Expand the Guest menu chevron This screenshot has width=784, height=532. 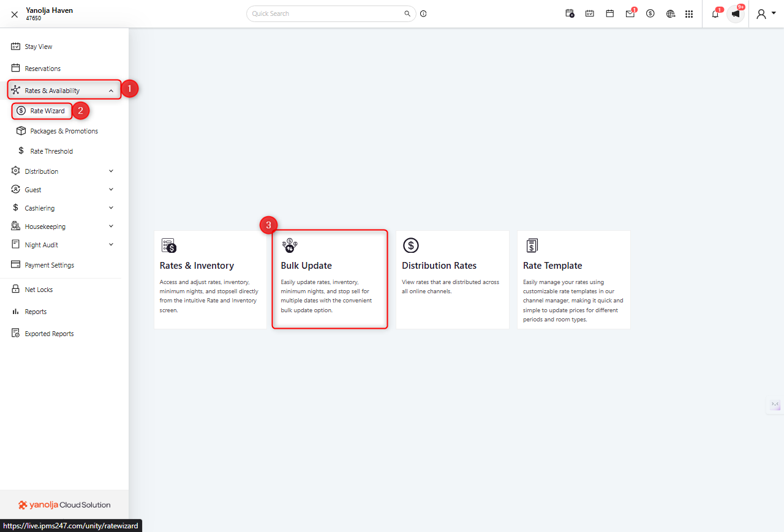pyautogui.click(x=111, y=190)
